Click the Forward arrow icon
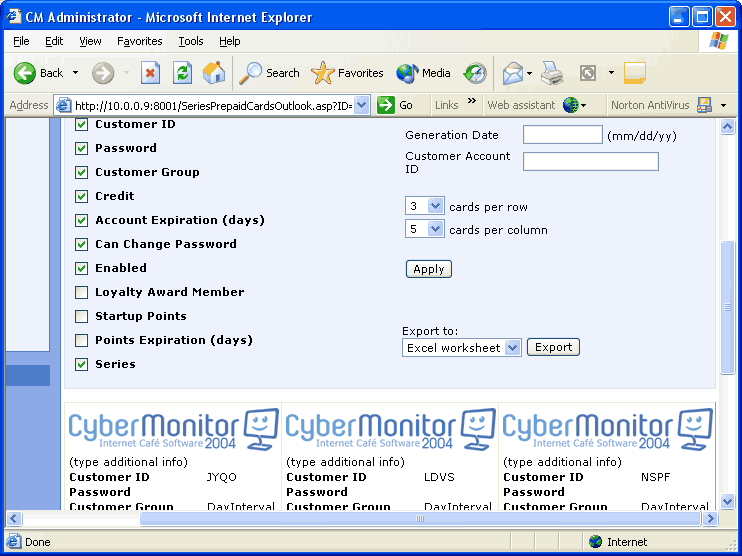The image size is (742, 556). (x=103, y=73)
